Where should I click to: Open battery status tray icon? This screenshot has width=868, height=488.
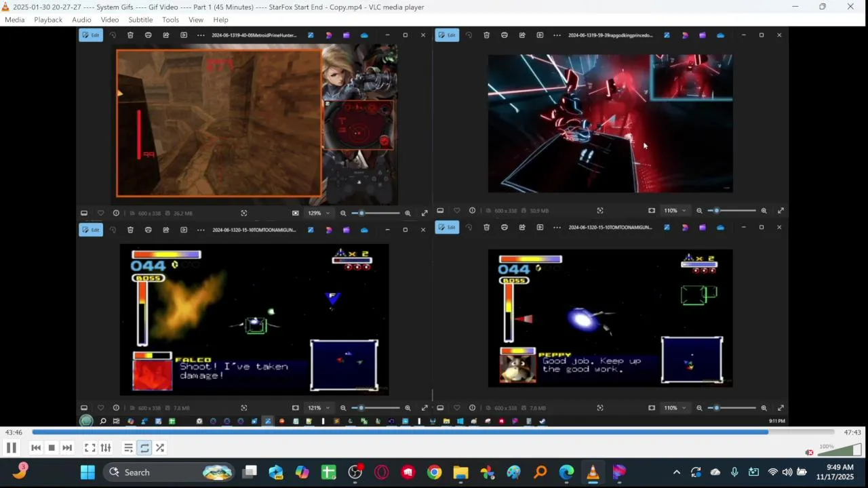[802, 472]
